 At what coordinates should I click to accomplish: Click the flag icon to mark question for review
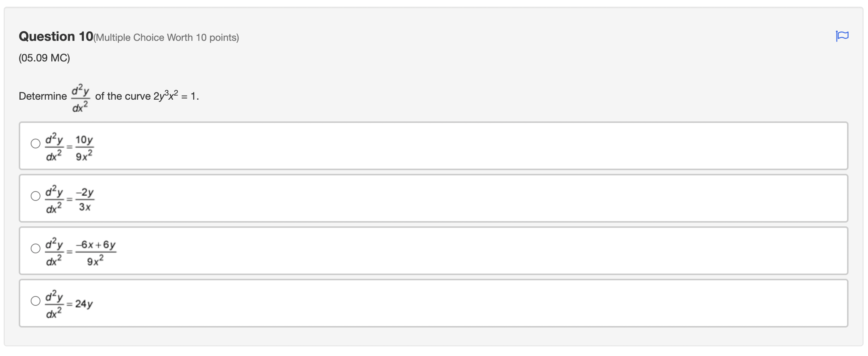(842, 36)
